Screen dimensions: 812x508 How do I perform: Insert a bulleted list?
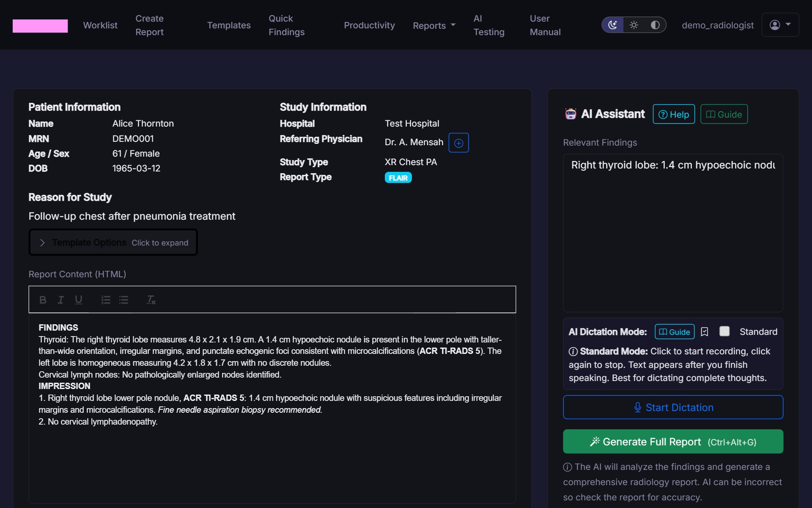[123, 300]
